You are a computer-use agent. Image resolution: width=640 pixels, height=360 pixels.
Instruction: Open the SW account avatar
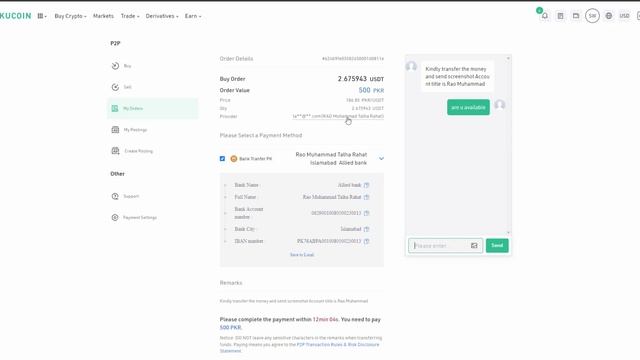pyautogui.click(x=592, y=16)
